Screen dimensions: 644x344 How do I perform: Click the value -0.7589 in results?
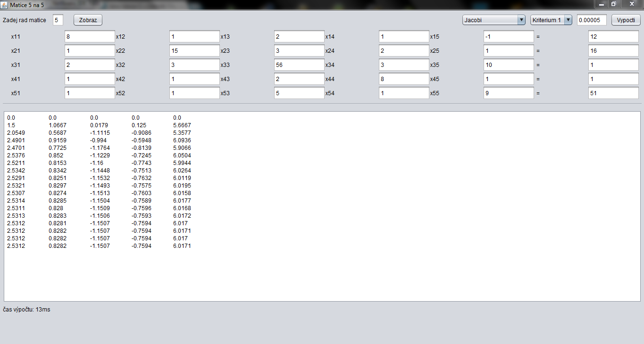tap(142, 201)
